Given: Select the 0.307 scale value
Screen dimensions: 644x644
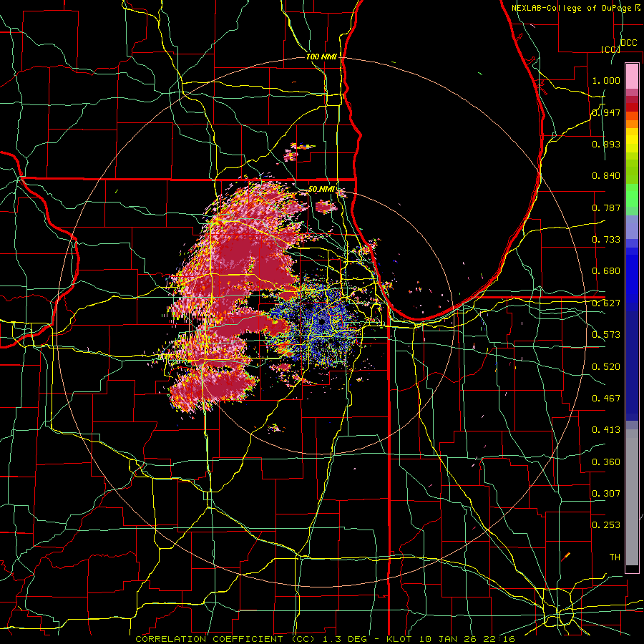Looking at the screenshot, I should (606, 493).
